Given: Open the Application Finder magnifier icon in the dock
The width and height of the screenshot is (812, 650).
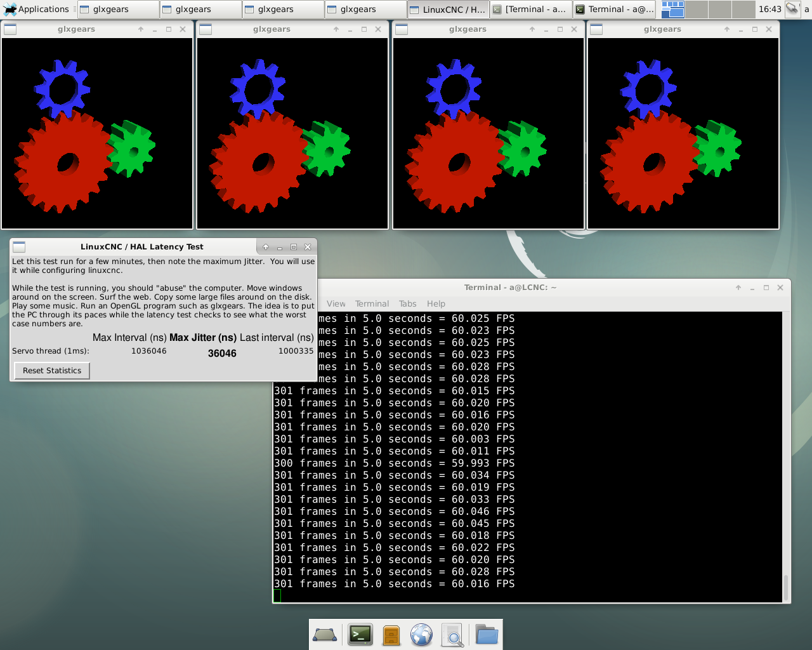Looking at the screenshot, I should tap(452, 635).
